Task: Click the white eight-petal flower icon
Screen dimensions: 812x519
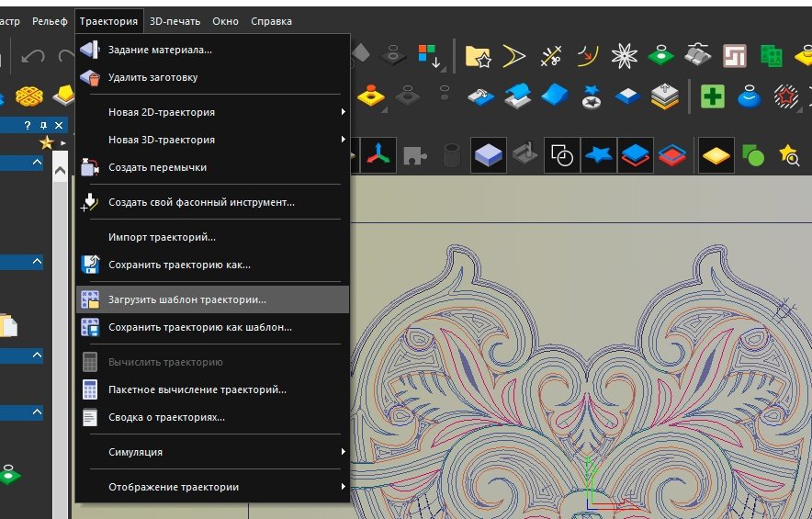Action: pos(625,57)
